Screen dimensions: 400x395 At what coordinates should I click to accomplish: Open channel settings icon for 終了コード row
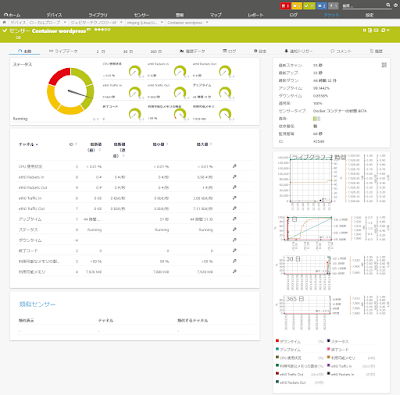point(235,250)
